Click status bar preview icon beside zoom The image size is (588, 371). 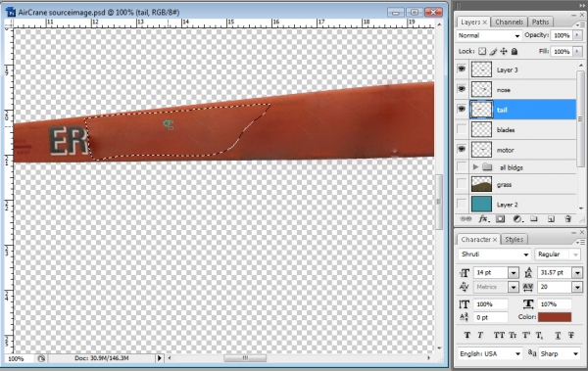(41, 358)
